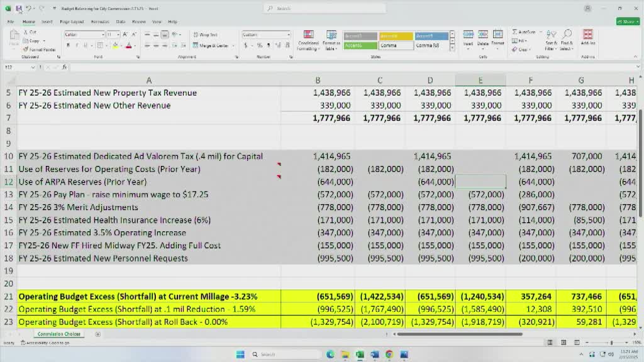
Task: Click the Undo arrow icon
Action: [28, 8]
